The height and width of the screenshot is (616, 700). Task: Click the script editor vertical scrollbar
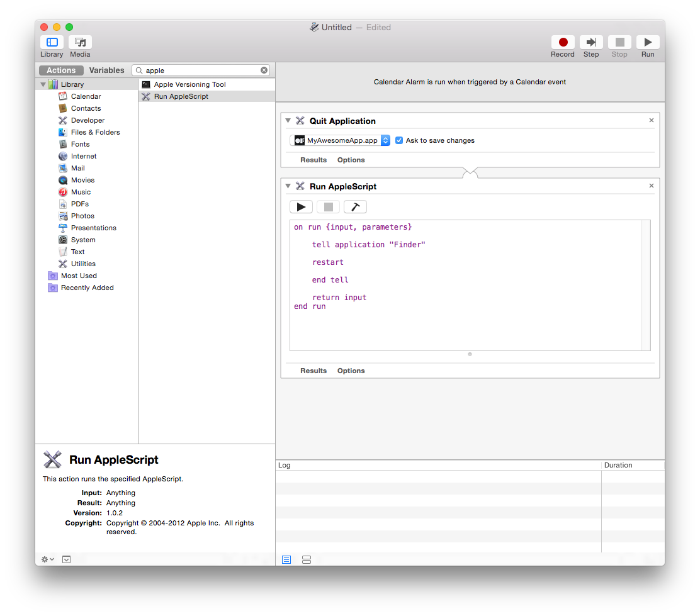(645, 285)
